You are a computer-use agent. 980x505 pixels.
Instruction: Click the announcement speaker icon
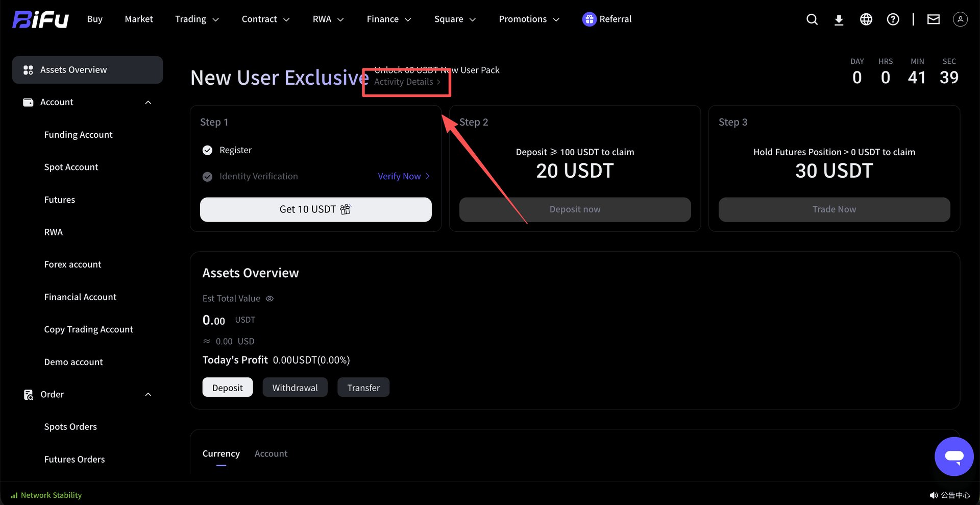(x=934, y=495)
